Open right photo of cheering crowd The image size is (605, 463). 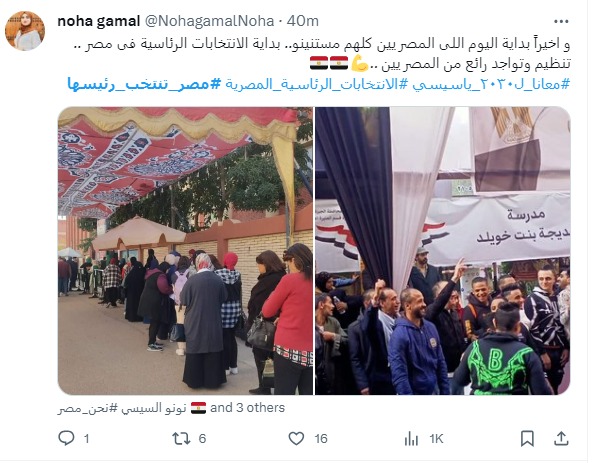click(443, 251)
